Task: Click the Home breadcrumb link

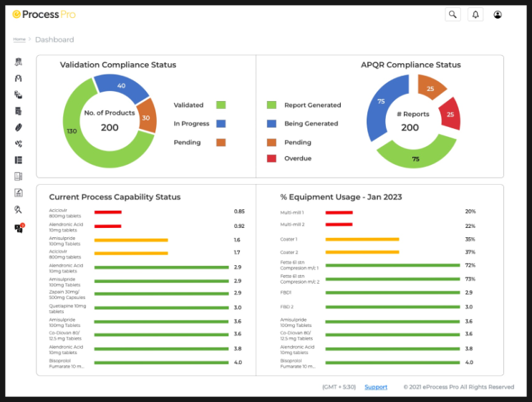Action: point(19,39)
